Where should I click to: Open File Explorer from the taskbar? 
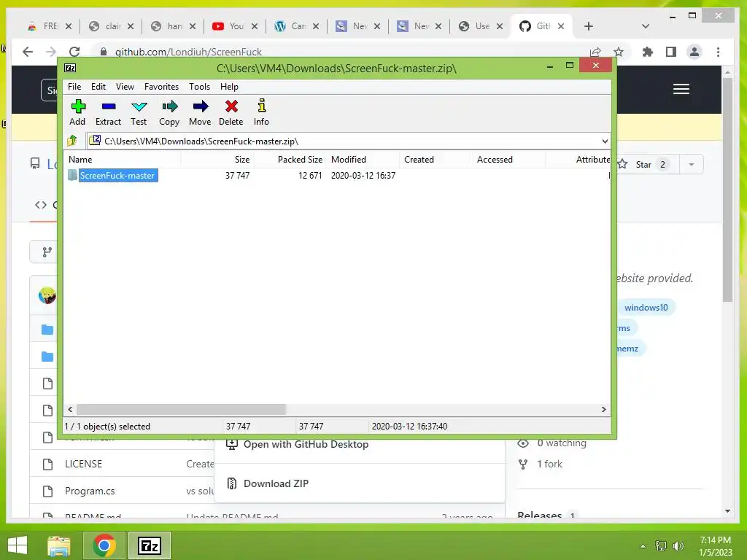tap(59, 545)
